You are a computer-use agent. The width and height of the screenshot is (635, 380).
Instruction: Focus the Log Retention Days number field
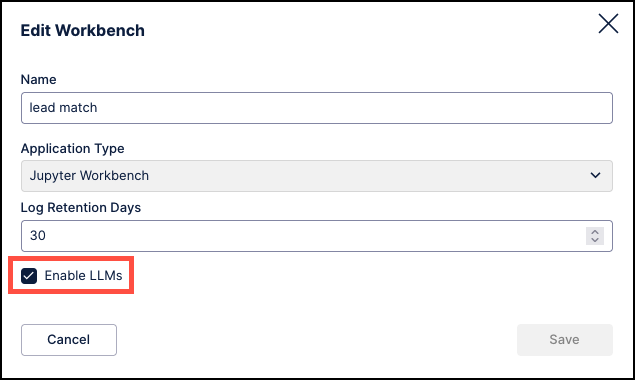[317, 236]
